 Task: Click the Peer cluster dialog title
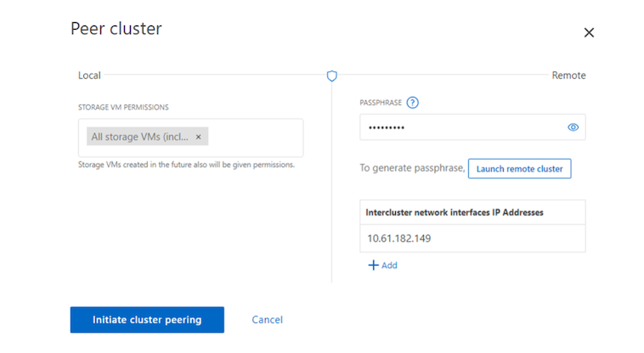pos(116,29)
